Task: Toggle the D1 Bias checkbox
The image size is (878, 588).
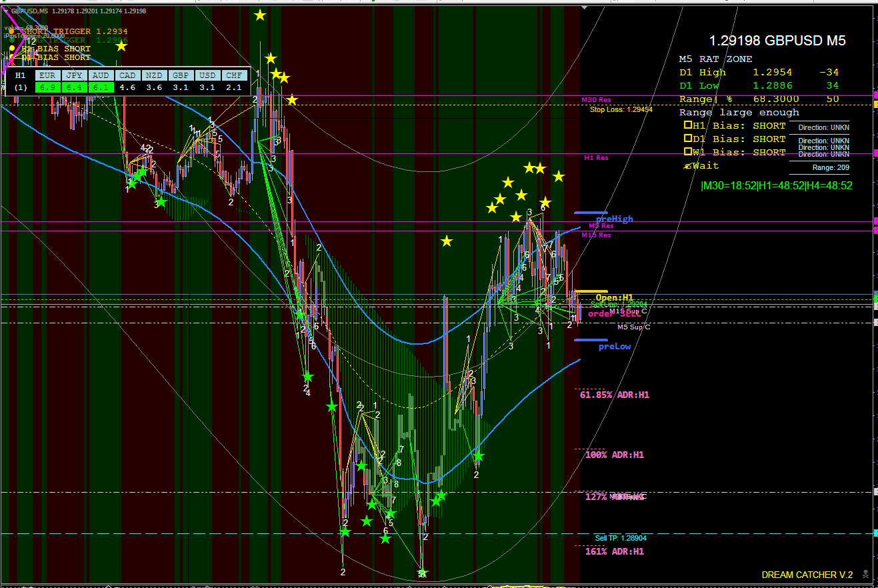Action: (x=687, y=139)
